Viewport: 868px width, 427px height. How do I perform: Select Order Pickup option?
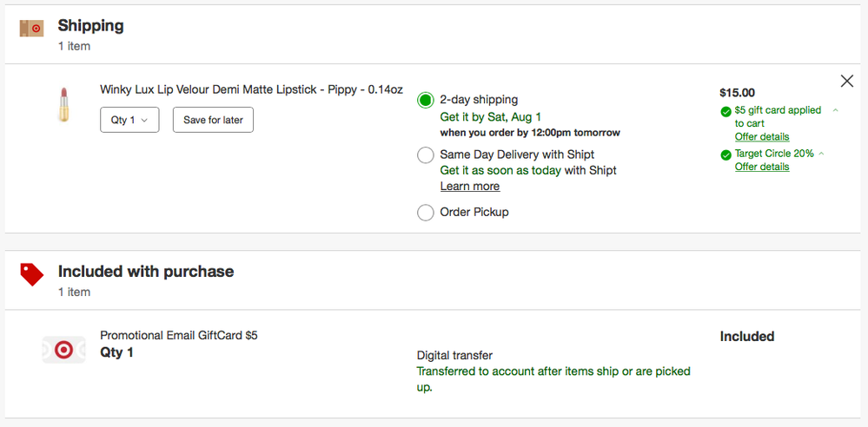(425, 213)
